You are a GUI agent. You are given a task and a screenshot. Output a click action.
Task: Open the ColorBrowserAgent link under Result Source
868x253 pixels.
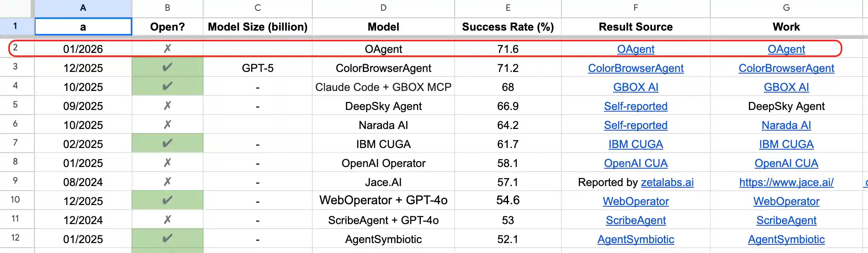[635, 68]
